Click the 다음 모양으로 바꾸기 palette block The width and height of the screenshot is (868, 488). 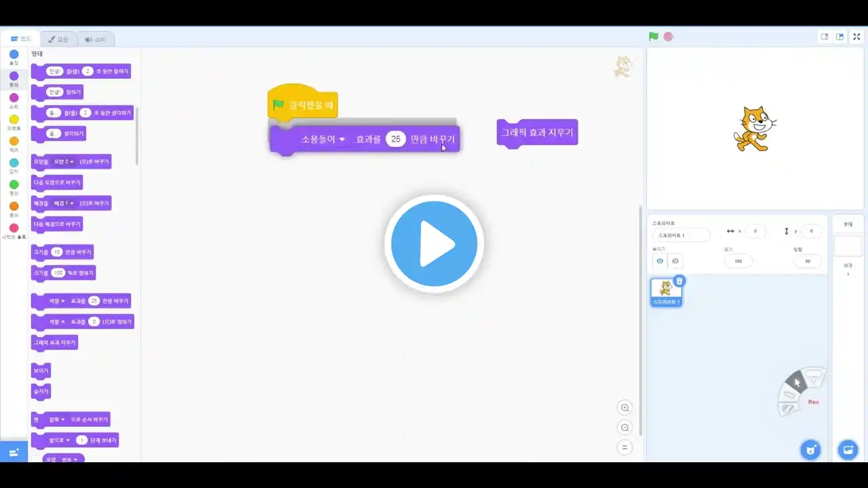click(57, 182)
